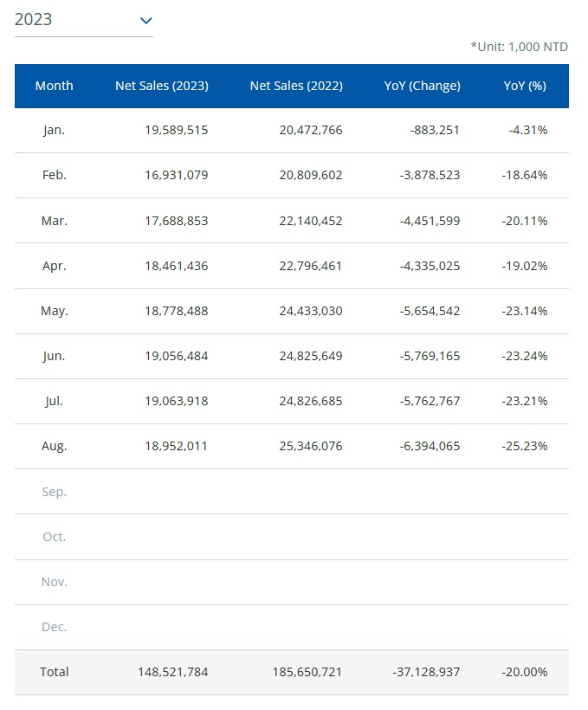
Task: Click the YoY (%) column header
Action: [x=526, y=86]
